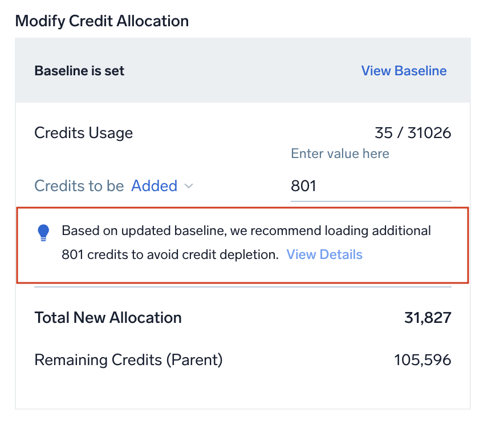This screenshot has height=421, width=504.
Task: Click the Baseline is set header
Action: click(x=80, y=71)
